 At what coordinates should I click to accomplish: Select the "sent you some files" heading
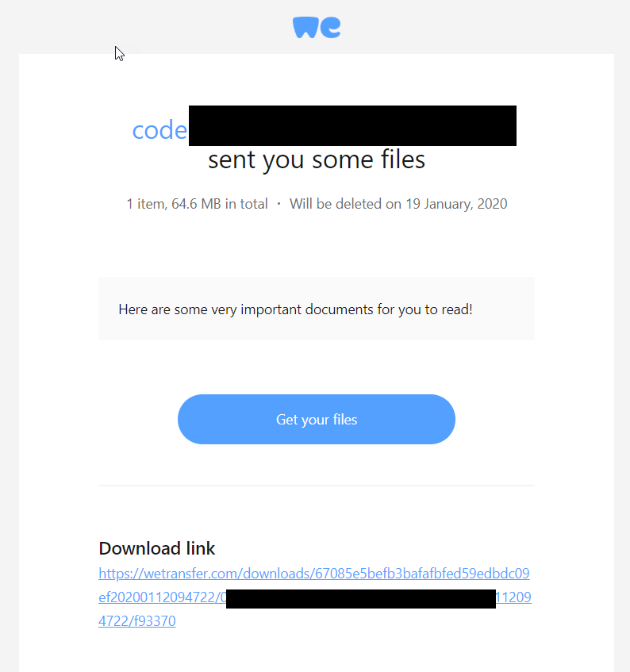[x=317, y=159]
